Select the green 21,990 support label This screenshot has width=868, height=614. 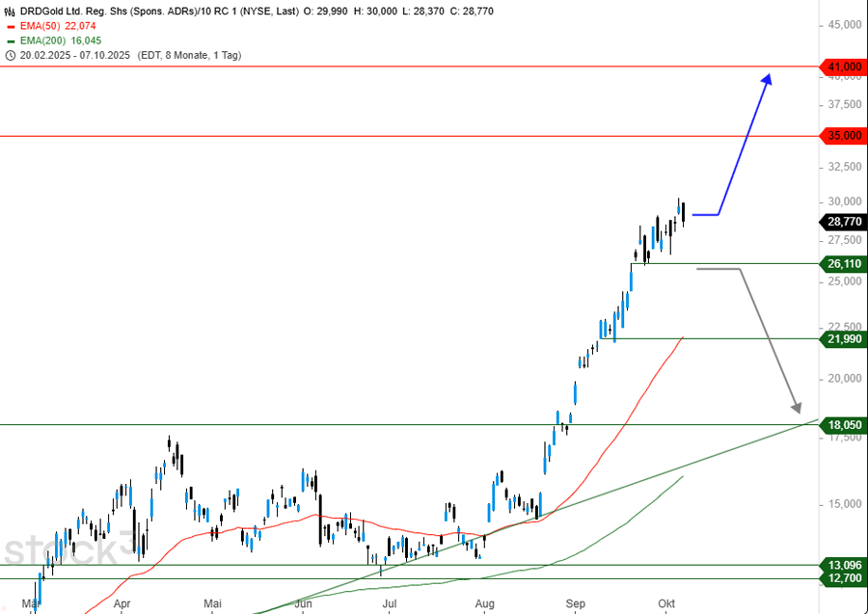coord(842,338)
